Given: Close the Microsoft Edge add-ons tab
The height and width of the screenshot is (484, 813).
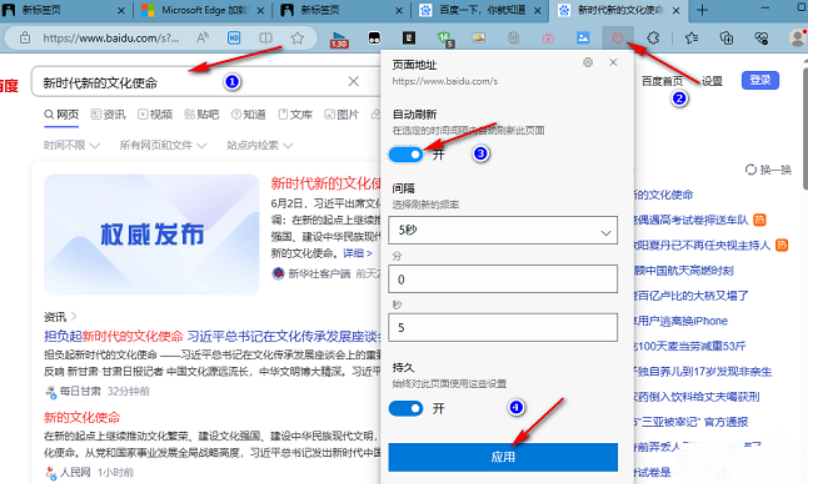Looking at the screenshot, I should coord(260,10).
